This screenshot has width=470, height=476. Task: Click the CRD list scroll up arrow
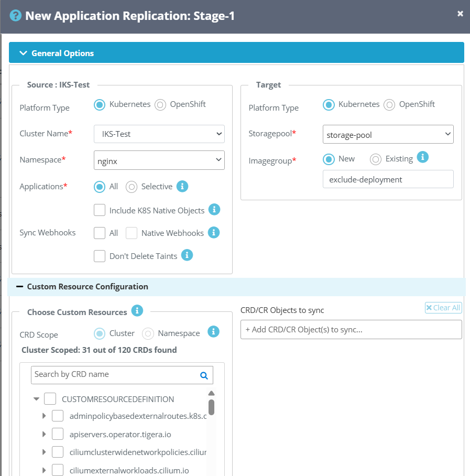coord(212,393)
